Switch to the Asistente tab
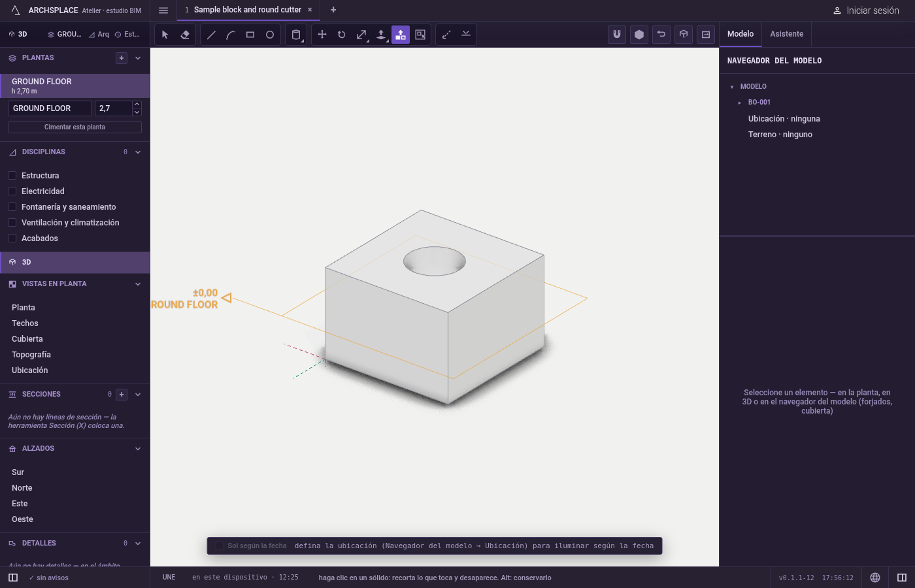915x588 pixels. (787, 34)
